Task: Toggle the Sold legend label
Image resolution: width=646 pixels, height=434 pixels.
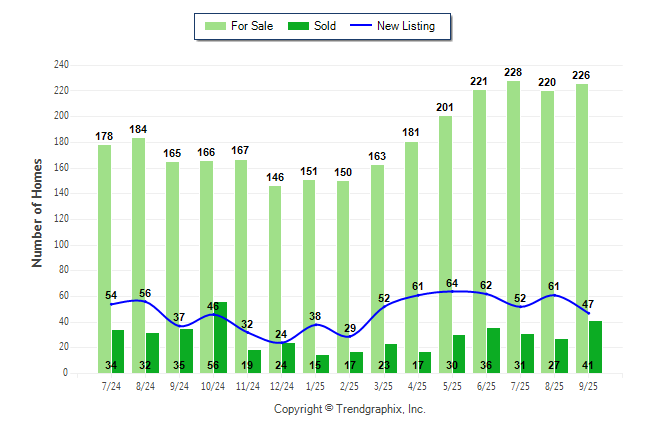Action: pos(326,26)
